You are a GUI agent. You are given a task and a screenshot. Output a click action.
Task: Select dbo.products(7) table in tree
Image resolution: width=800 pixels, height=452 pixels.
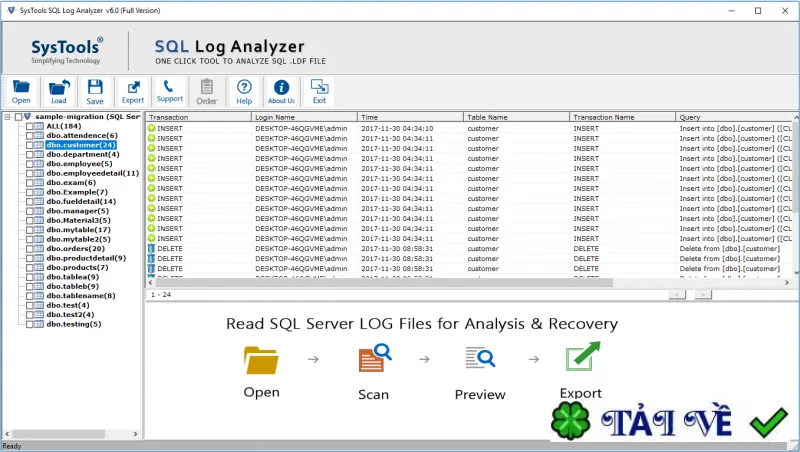77,268
